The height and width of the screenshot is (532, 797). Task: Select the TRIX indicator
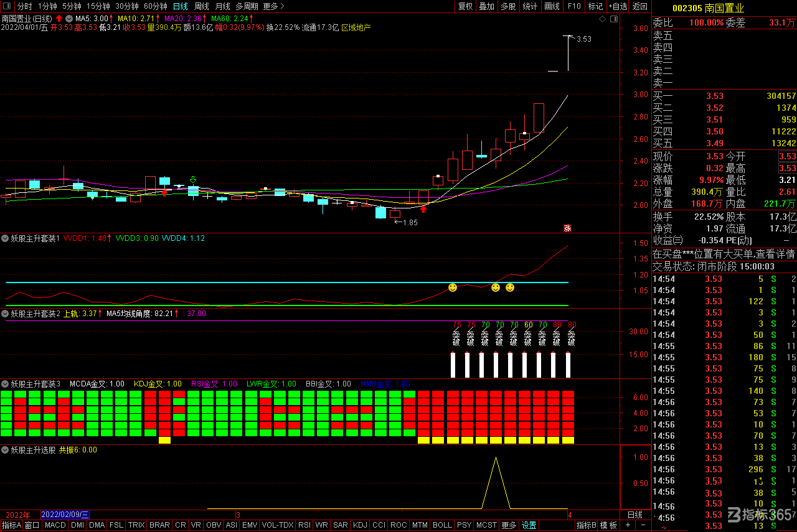pos(136,525)
